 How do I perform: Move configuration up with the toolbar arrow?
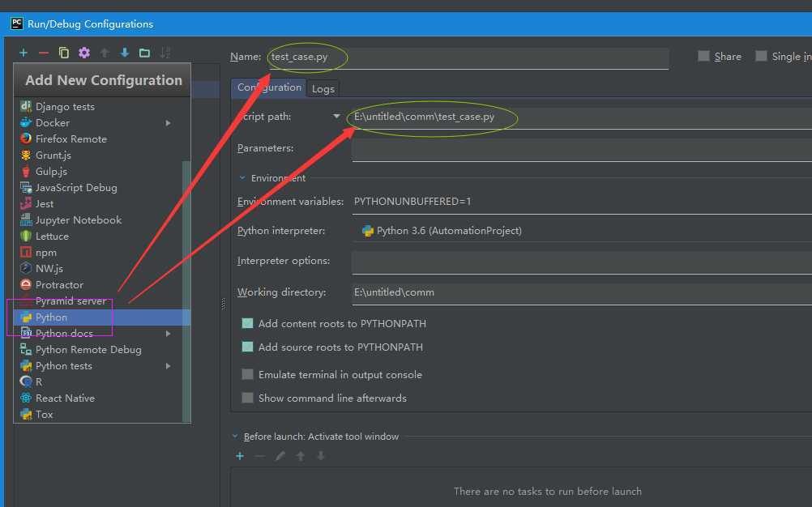pyautogui.click(x=105, y=53)
